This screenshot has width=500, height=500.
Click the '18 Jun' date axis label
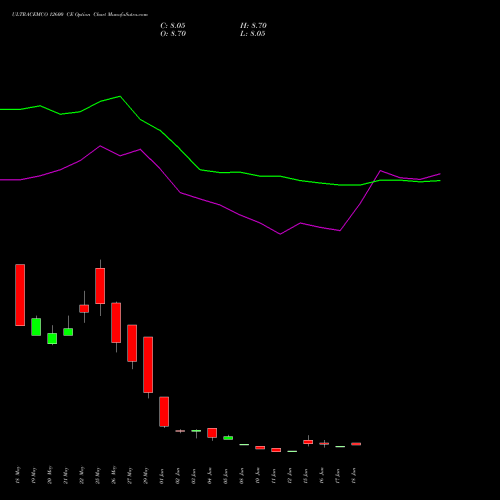pyautogui.click(x=354, y=476)
